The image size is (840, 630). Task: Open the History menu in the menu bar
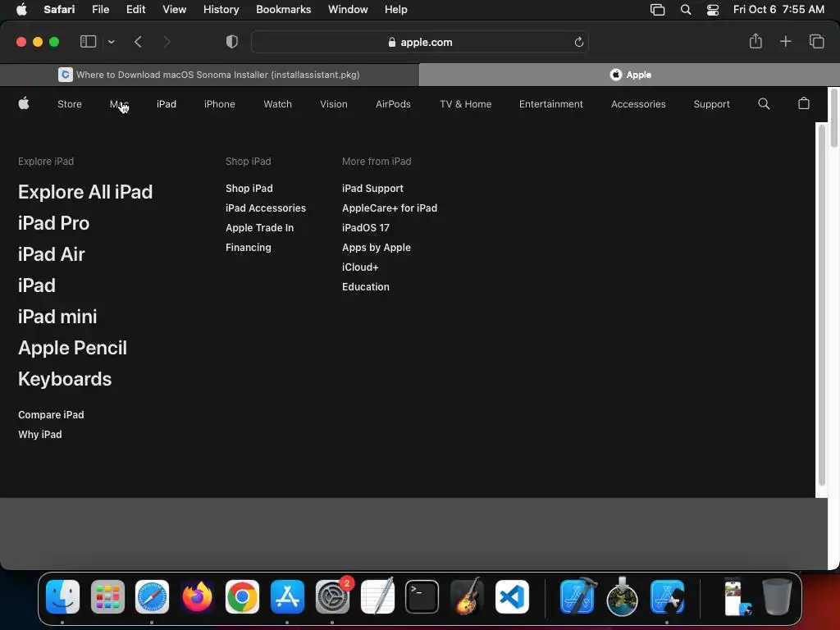(221, 10)
